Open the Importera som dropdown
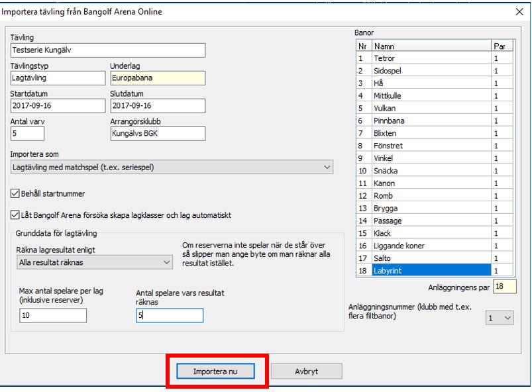This screenshot has width=532, height=392. pos(172,167)
